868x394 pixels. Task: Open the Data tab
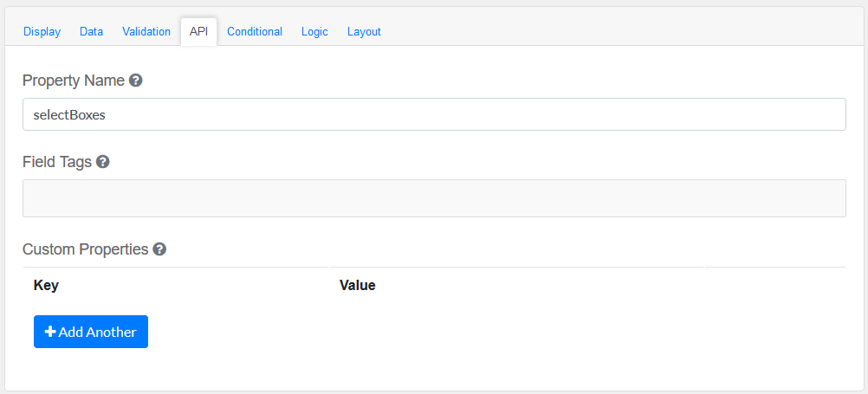91,31
